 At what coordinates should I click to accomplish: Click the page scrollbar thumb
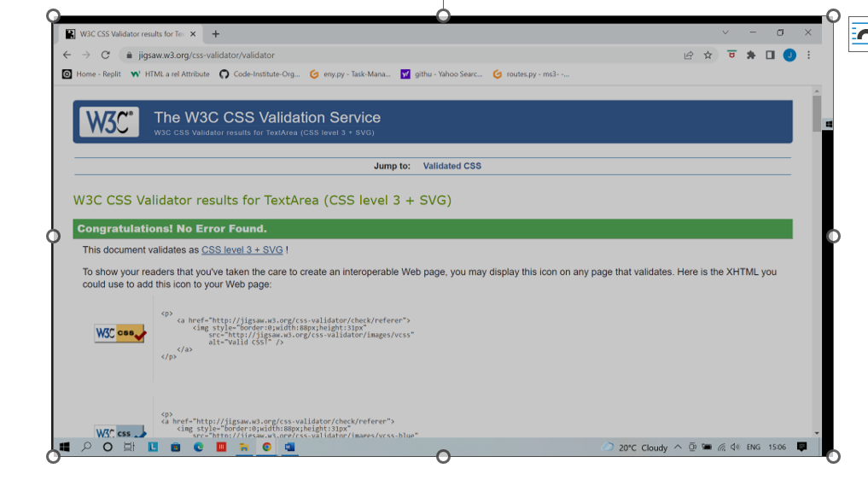click(817, 113)
